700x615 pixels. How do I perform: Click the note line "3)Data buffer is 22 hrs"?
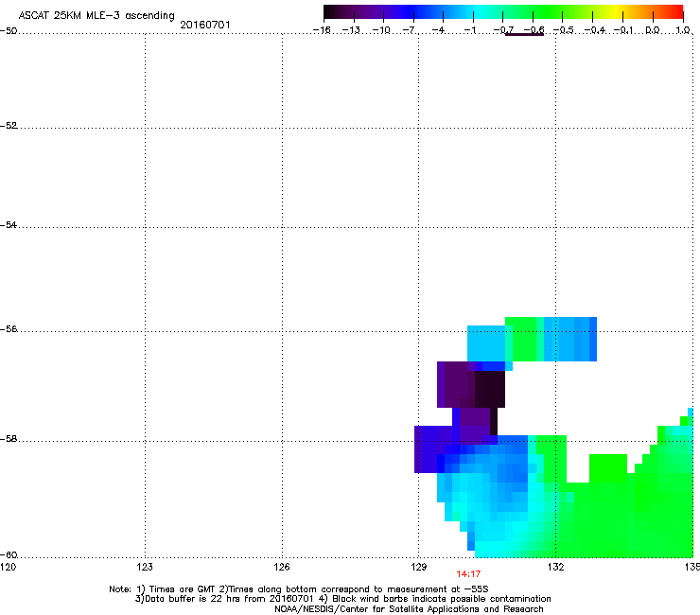click(x=342, y=599)
